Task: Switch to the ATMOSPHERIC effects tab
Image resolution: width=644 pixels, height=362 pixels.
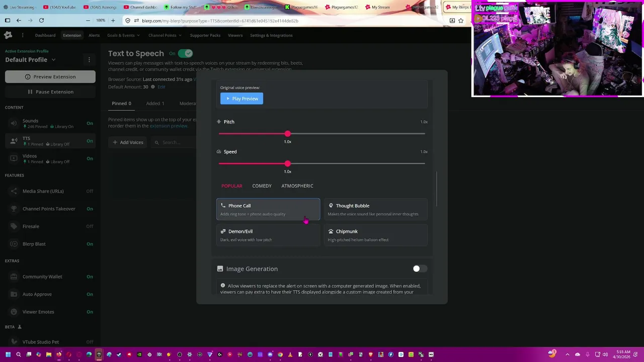Action: (x=297, y=186)
